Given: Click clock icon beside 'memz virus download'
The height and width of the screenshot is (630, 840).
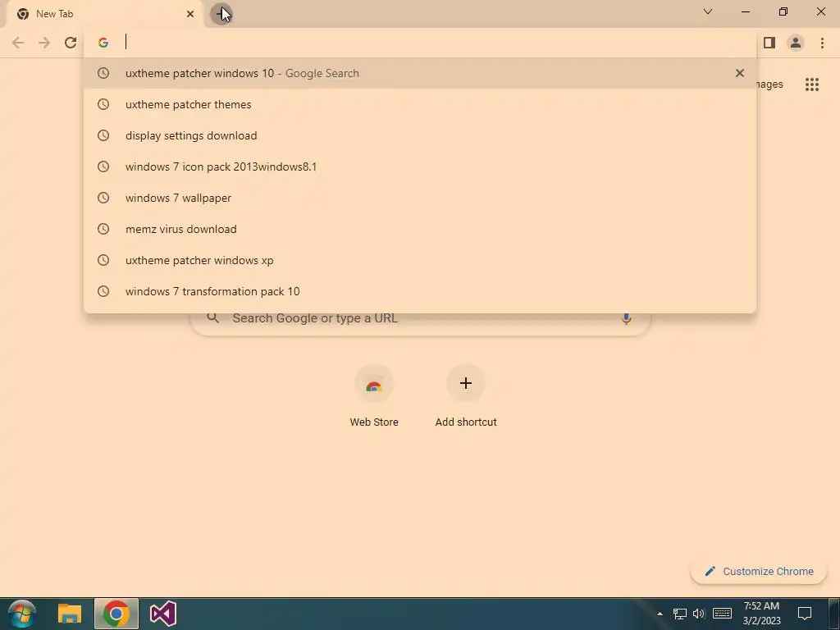Looking at the screenshot, I should 103,229.
